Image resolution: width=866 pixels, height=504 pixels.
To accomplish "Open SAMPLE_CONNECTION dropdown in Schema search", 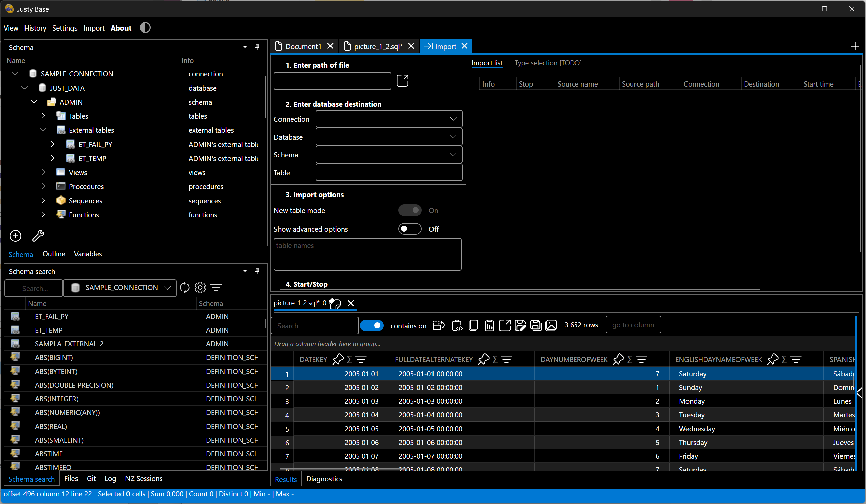I will tap(120, 288).
